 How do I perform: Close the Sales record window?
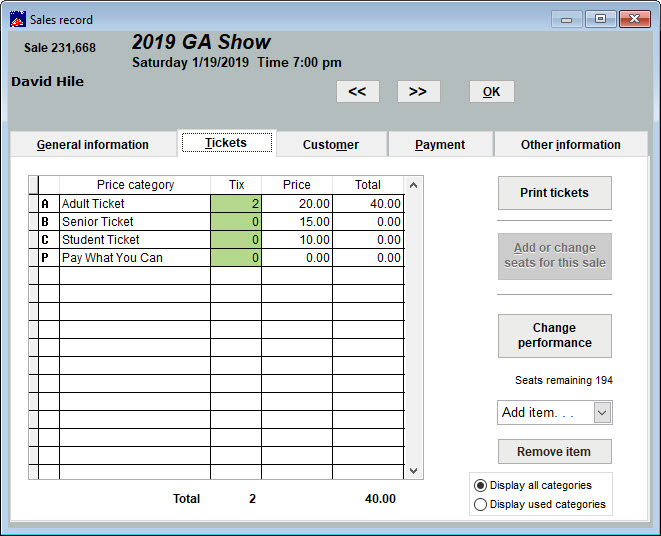(634, 19)
